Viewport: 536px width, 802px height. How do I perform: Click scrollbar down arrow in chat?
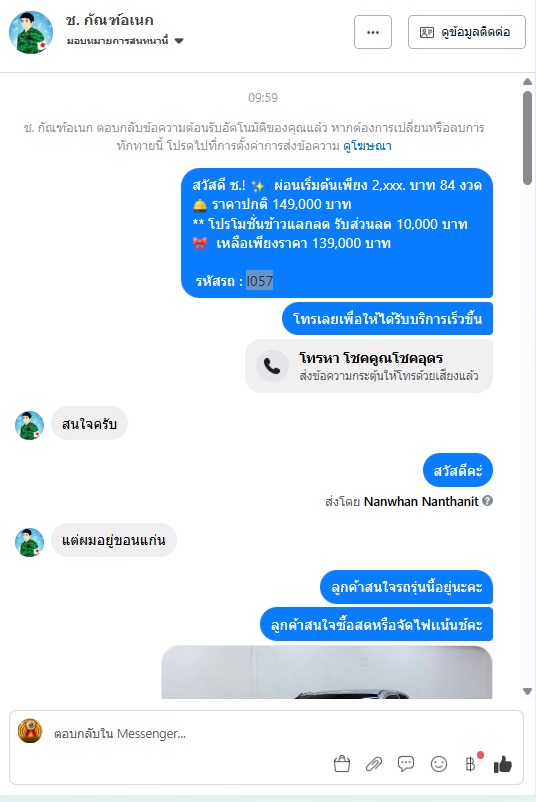coord(527,692)
